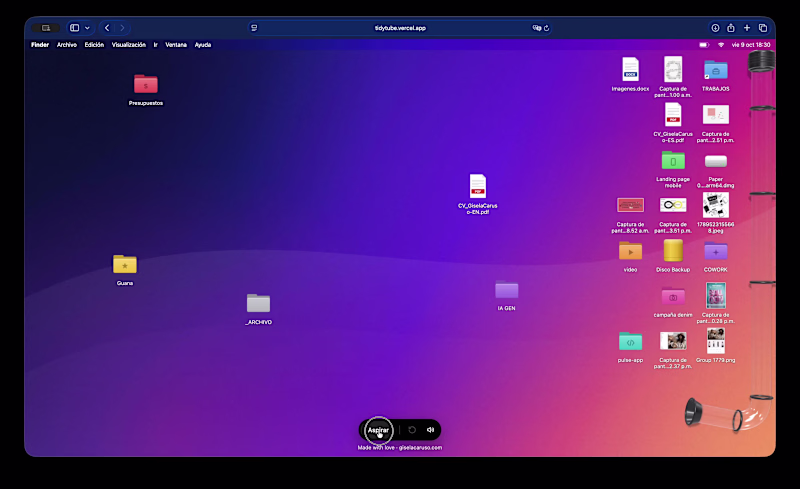
Task: Open the Ir menu
Action: (156, 45)
